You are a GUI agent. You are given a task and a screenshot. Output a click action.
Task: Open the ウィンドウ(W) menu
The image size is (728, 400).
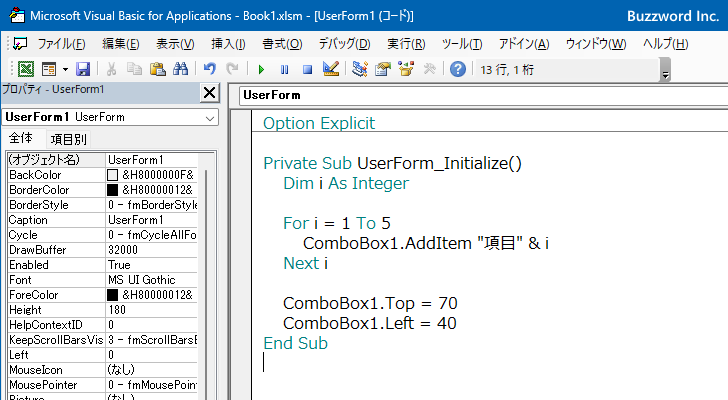pos(596,44)
